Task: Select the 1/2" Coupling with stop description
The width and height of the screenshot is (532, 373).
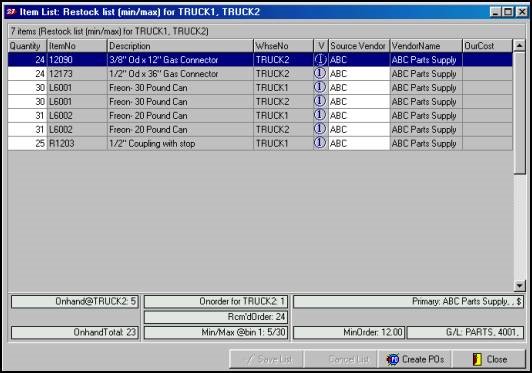Action: coord(152,144)
